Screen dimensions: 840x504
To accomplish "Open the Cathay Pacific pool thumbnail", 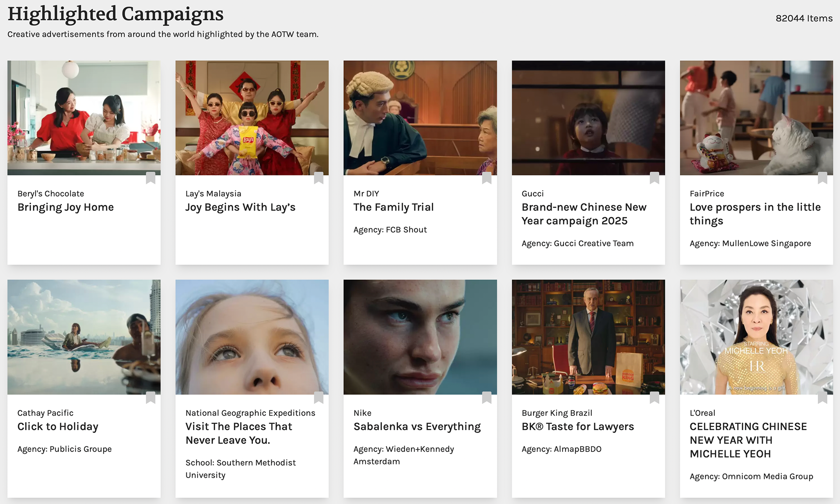I will pos(84,337).
